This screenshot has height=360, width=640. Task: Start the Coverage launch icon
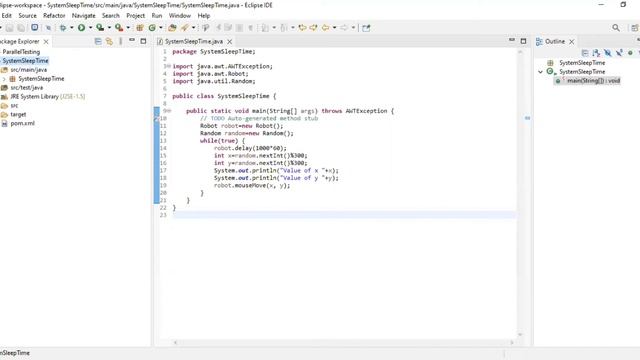coord(100,28)
